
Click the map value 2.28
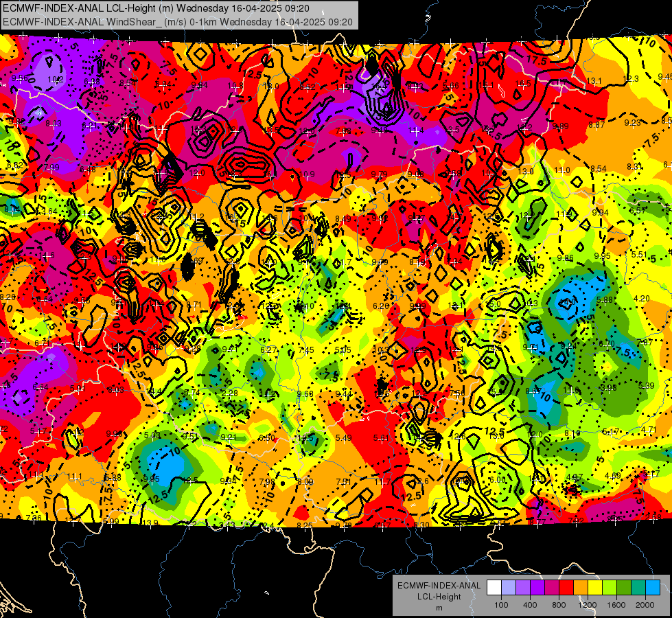(x=230, y=393)
